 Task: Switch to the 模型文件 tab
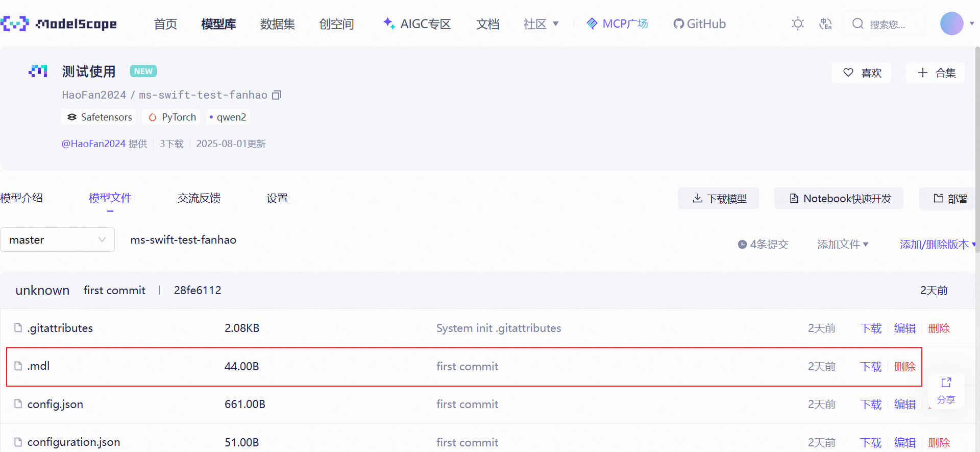[x=110, y=198]
